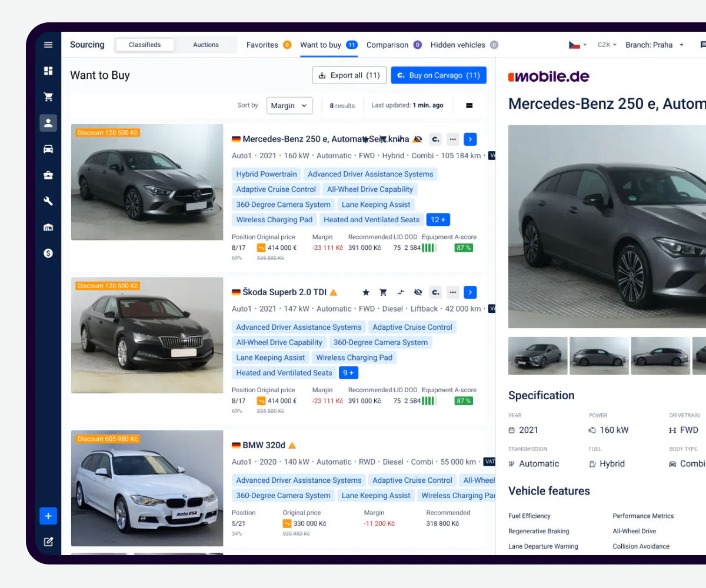Open the grey Mercedes photo in the list
The height and width of the screenshot is (588, 706).
tap(147, 182)
